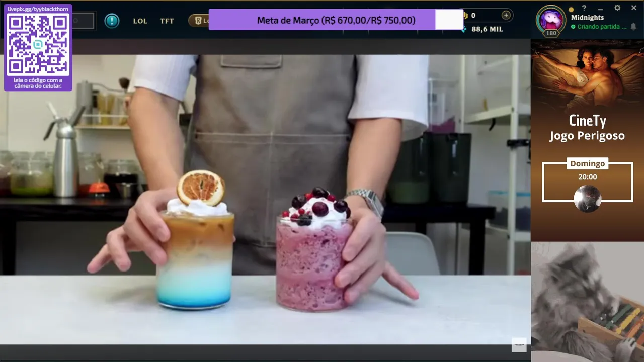Click the plus icon to buy RP
Screen dimensions: 644x362
[x=506, y=15]
